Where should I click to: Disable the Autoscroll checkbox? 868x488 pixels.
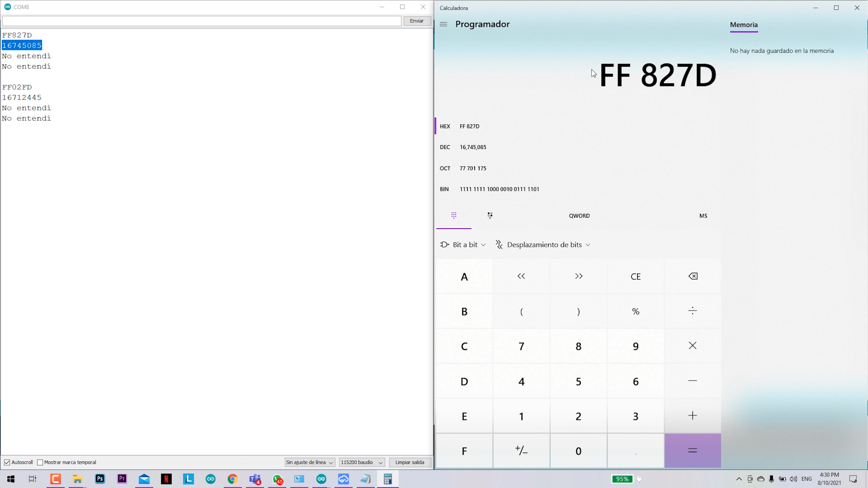pyautogui.click(x=7, y=462)
